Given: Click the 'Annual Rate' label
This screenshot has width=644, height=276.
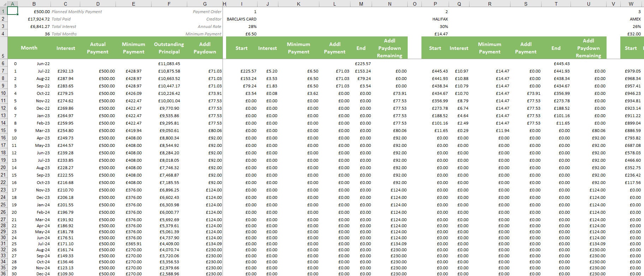Looking at the screenshot, I should coord(209,27).
